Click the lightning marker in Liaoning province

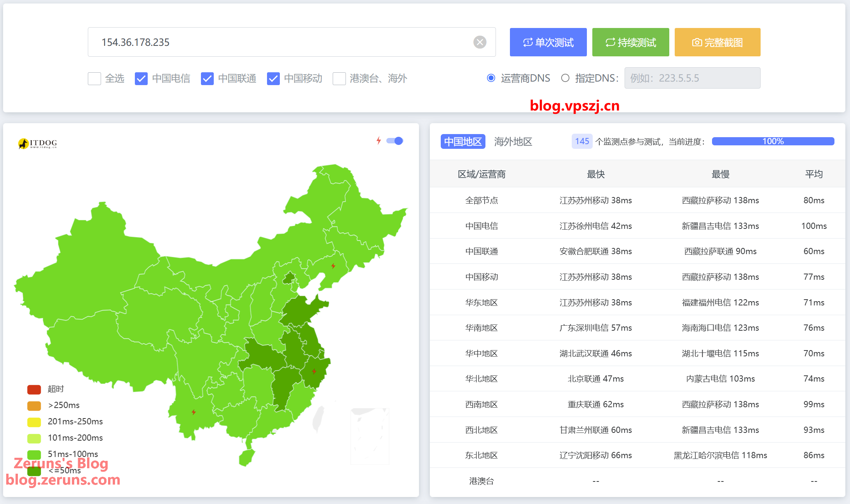pyautogui.click(x=333, y=266)
